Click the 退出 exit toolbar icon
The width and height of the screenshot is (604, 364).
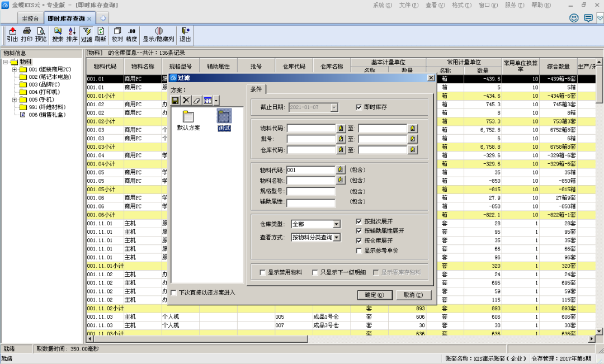[x=185, y=35]
